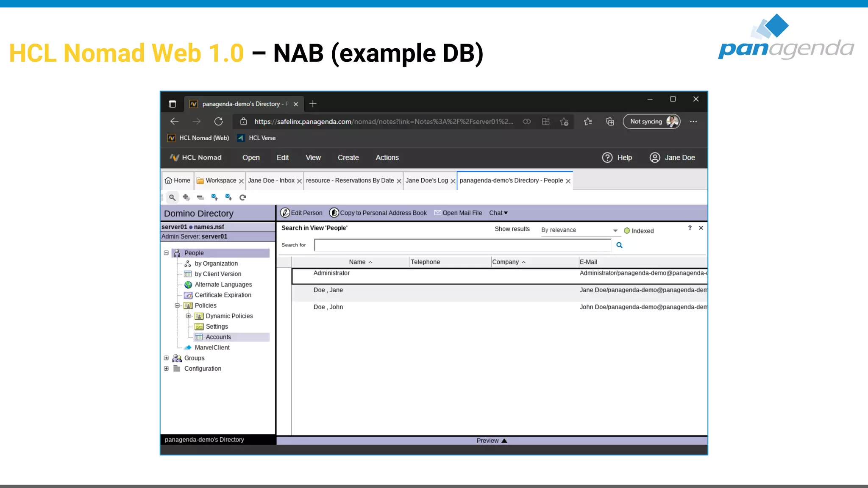Add this page to favorites star icon

pos(564,122)
